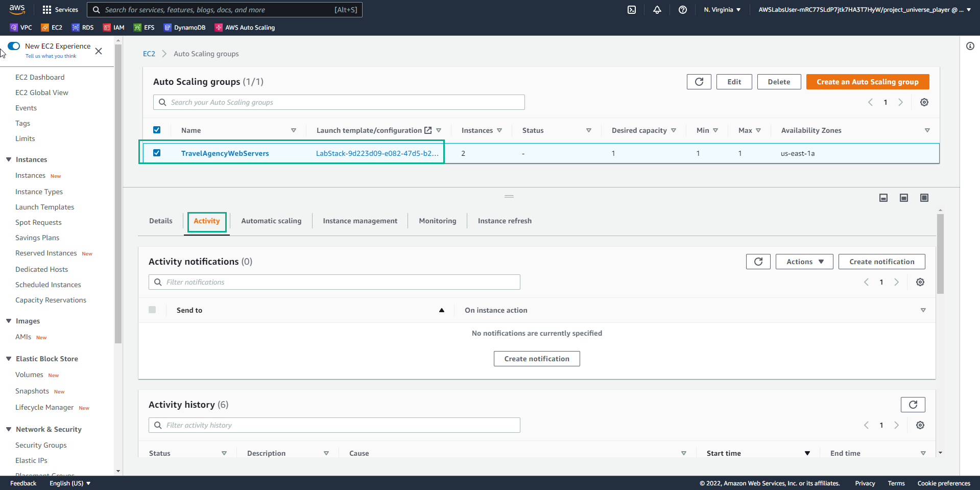Toggle New EC2 Experience switch

(14, 46)
